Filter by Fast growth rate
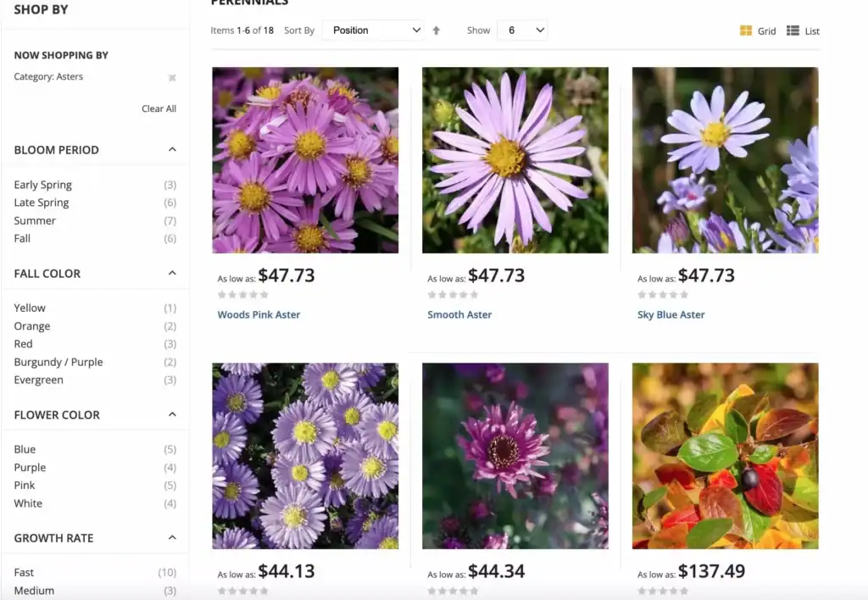The width and height of the screenshot is (868, 600). tap(25, 572)
